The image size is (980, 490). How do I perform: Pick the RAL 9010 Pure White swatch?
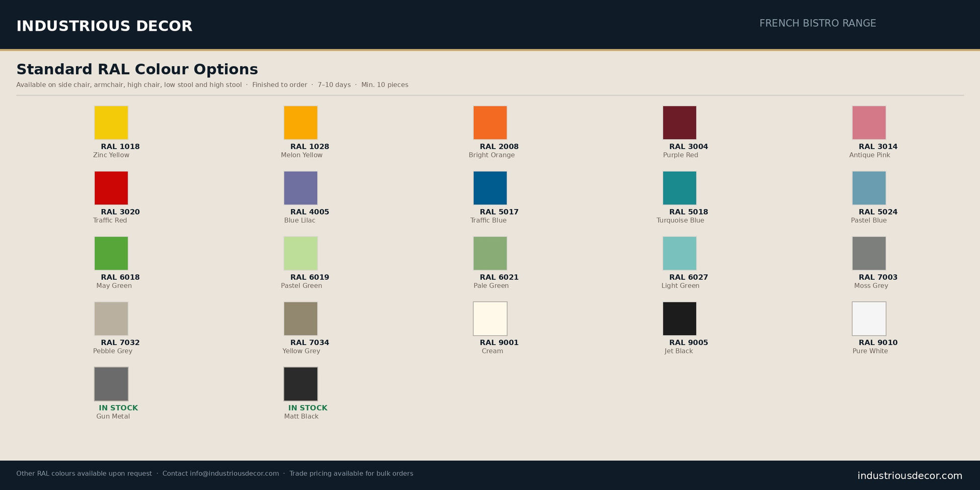click(x=869, y=319)
